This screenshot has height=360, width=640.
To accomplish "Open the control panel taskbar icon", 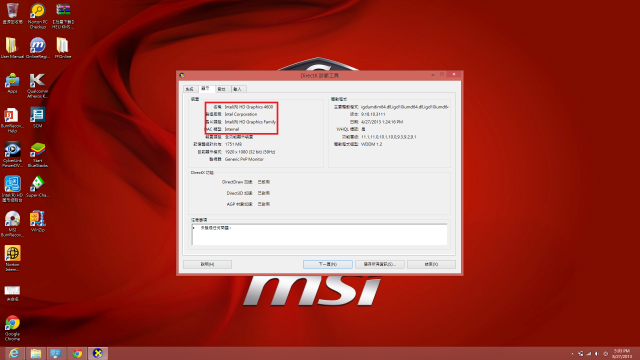I will [x=56, y=353].
